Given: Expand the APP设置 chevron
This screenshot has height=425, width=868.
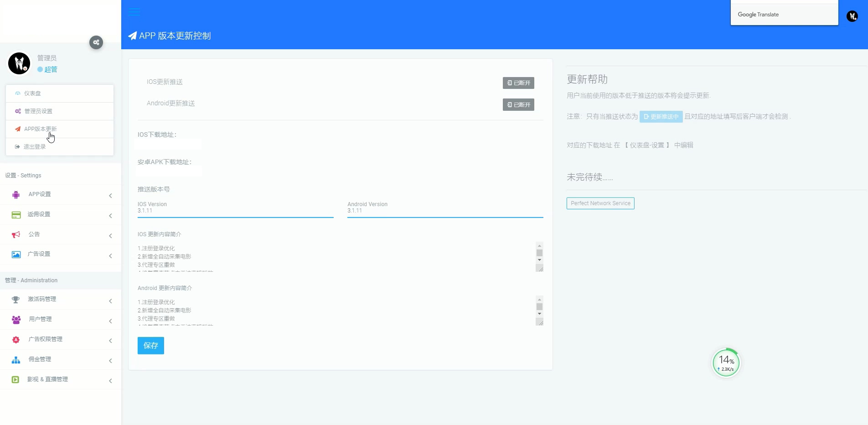Looking at the screenshot, I should pos(110,196).
